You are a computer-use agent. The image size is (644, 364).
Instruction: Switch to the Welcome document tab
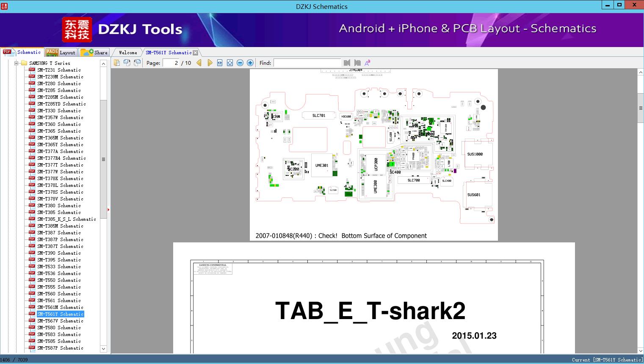128,53
